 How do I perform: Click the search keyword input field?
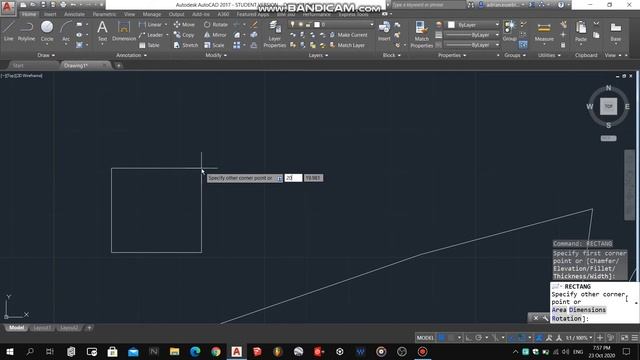[x=428, y=5]
